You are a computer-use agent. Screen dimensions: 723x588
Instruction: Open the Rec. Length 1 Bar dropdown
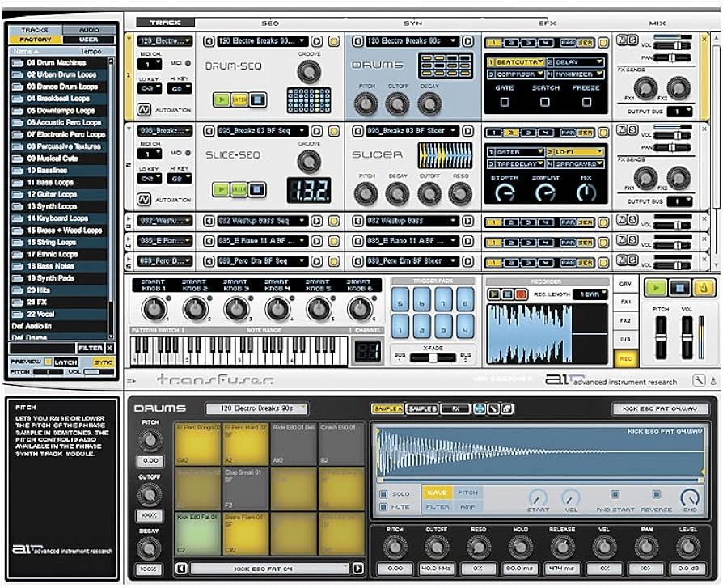point(591,294)
